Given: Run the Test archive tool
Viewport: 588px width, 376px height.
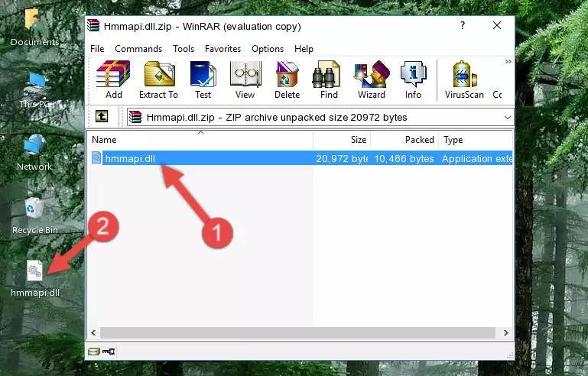Looking at the screenshot, I should point(203,79).
